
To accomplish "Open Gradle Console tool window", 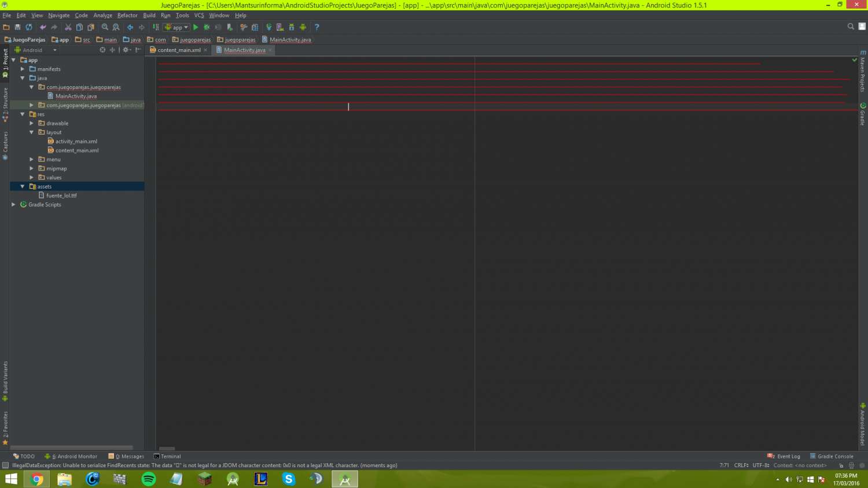I will coord(832,456).
